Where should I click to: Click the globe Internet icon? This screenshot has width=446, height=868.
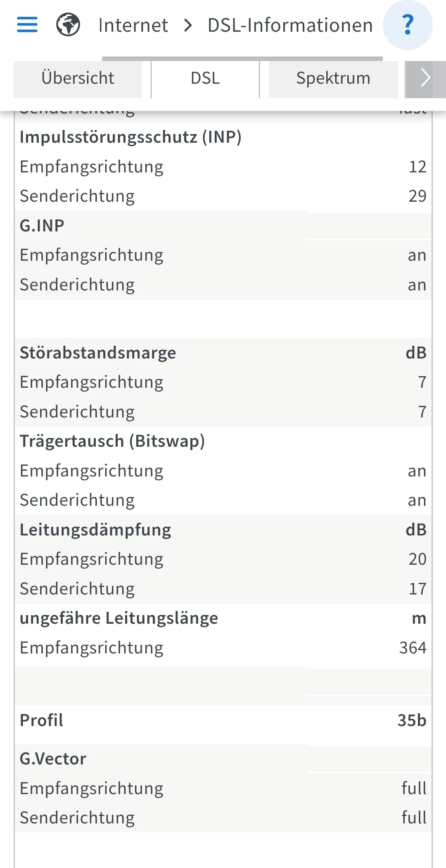(x=68, y=25)
